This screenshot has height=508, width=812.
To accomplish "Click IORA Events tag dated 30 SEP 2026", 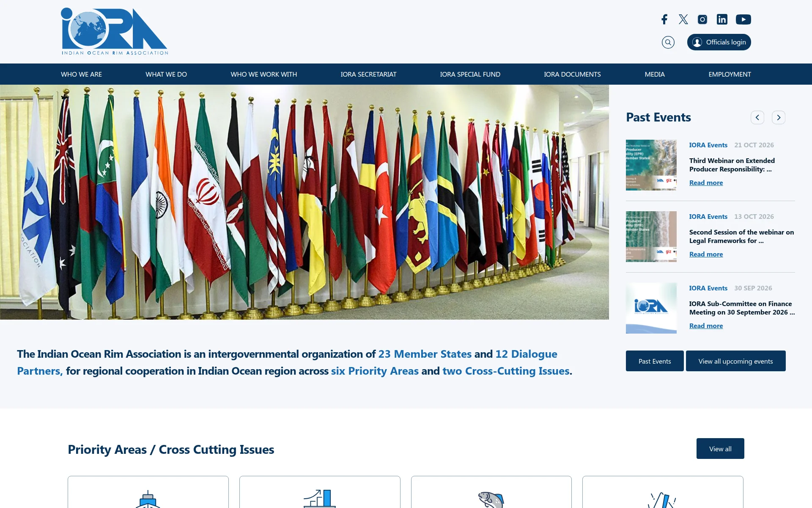I will click(708, 288).
